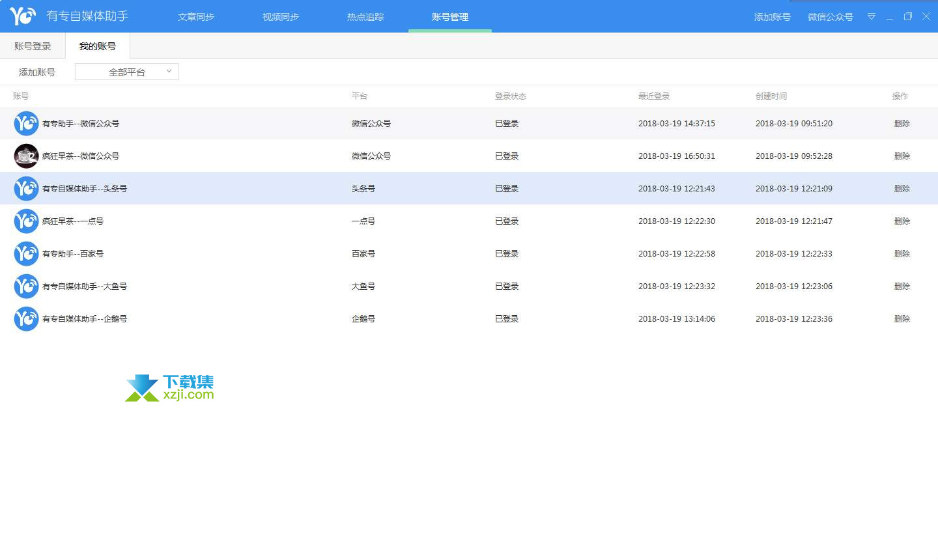This screenshot has height=560, width=938.
Task: Select account name 疯狂早茶--微信公众号
Action: pyautogui.click(x=81, y=156)
